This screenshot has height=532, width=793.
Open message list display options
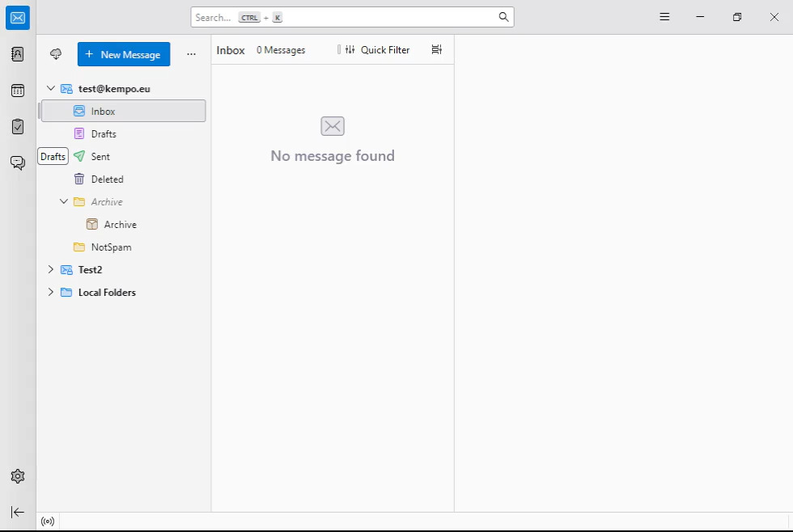(x=437, y=50)
